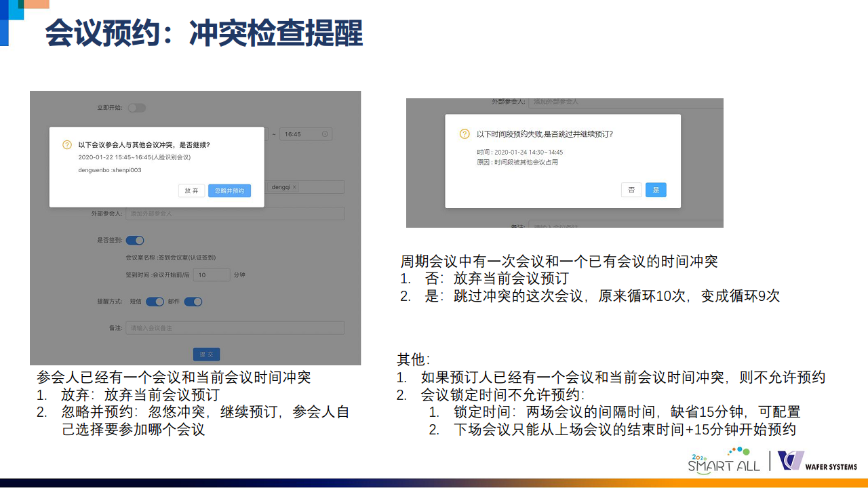Click the 签到时间 minutes field showing 10
Screen dimensions: 868x488
pos(212,275)
